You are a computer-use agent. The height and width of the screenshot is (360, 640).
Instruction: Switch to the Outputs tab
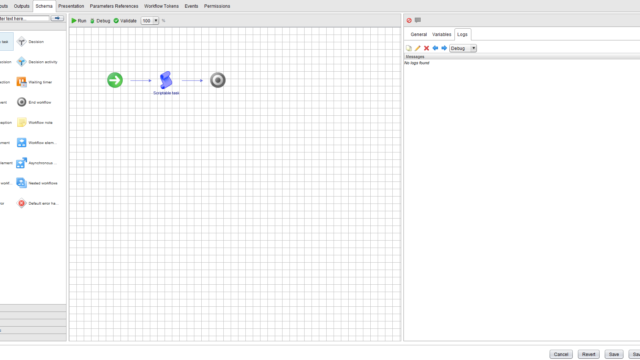[x=22, y=6]
